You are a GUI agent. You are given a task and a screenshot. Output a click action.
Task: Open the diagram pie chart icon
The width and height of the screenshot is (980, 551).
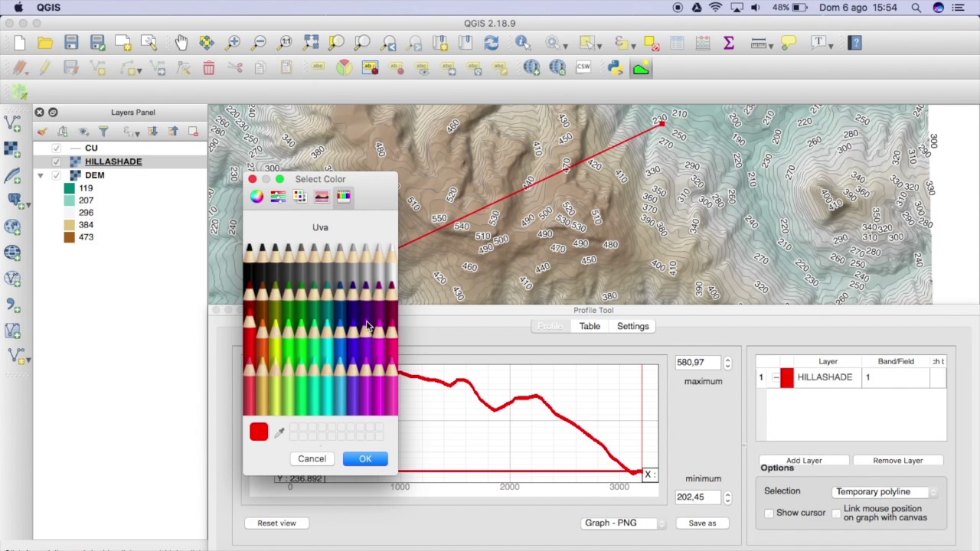point(345,68)
